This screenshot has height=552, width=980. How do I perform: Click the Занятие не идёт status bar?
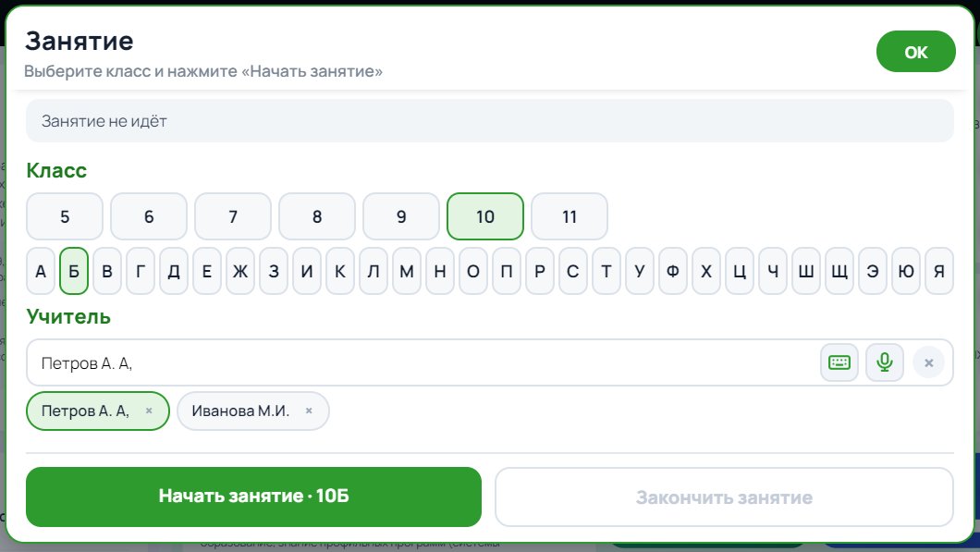tap(490, 120)
